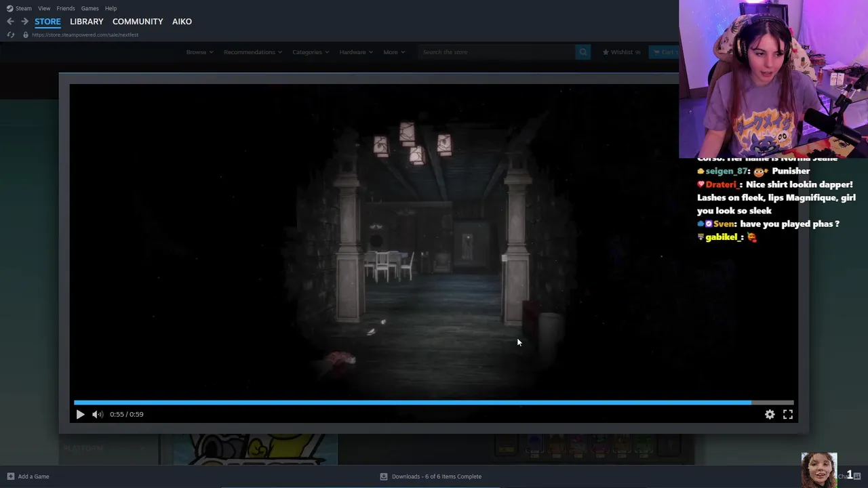Expand the Categories dropdown
The width and height of the screenshot is (868, 488).
311,52
